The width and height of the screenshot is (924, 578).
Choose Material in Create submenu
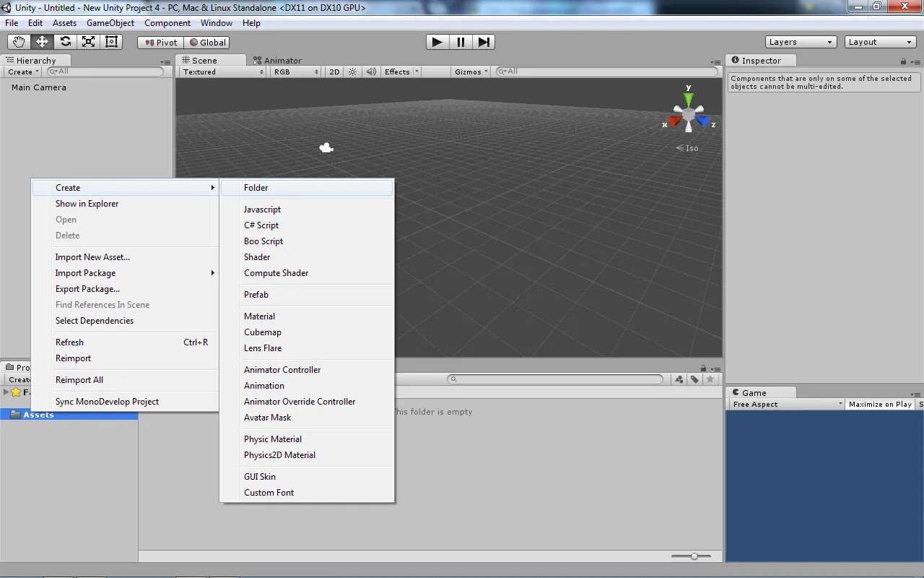pyautogui.click(x=307, y=316)
